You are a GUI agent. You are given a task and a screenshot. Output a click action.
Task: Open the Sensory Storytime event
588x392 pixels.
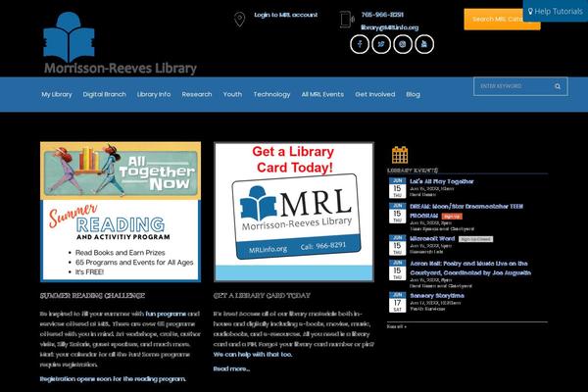point(437,296)
